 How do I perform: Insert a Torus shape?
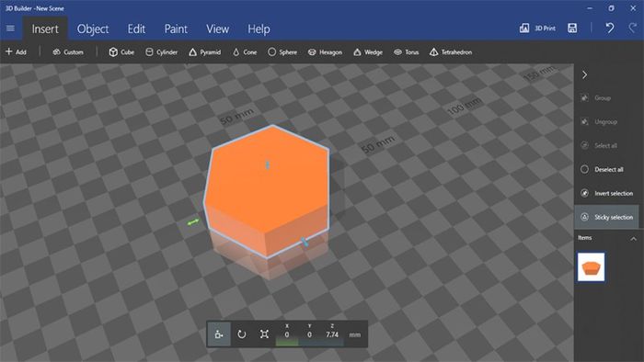pyautogui.click(x=407, y=52)
